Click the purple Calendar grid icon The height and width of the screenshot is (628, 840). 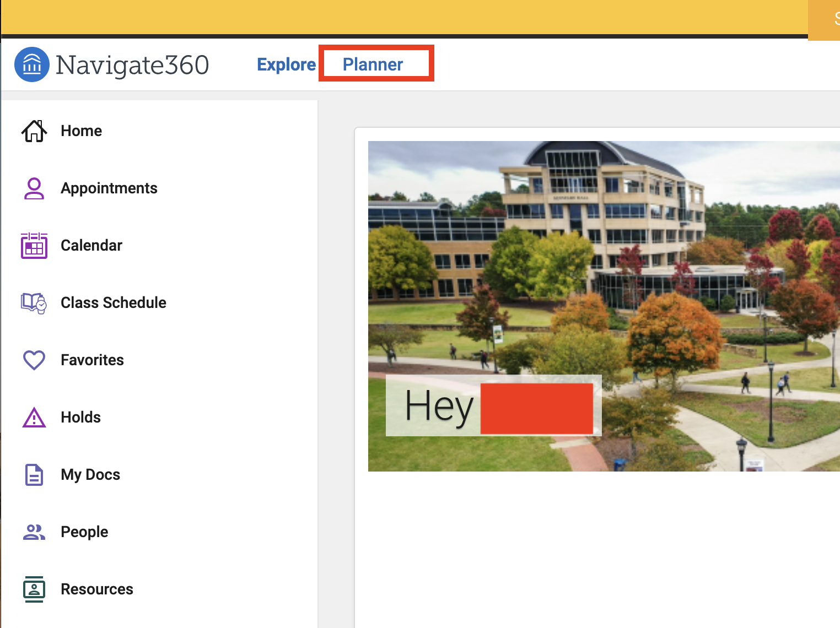point(34,246)
